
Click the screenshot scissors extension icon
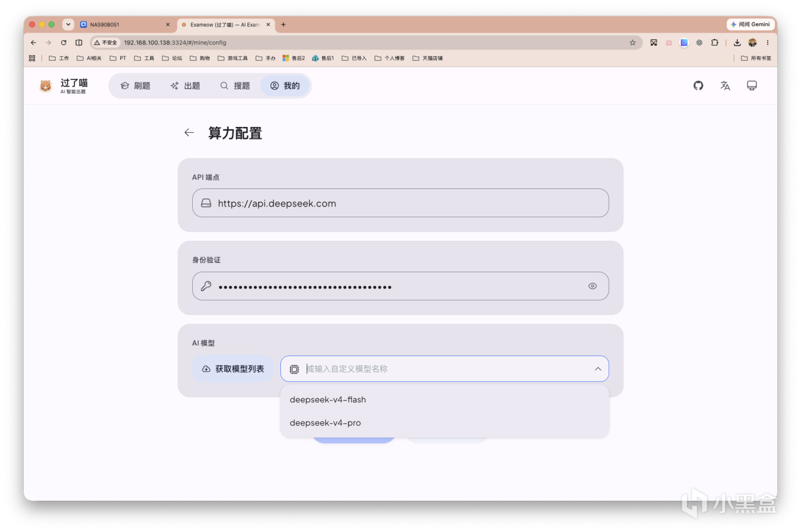click(654, 43)
